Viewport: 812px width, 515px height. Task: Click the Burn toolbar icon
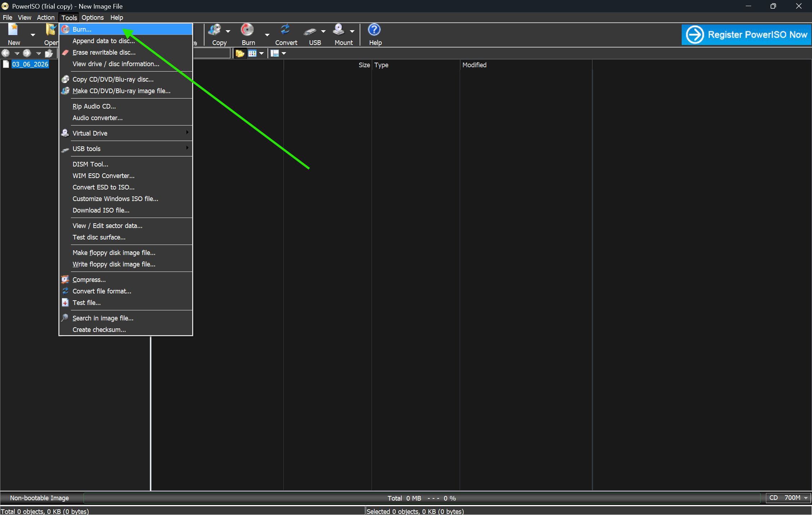247,31
